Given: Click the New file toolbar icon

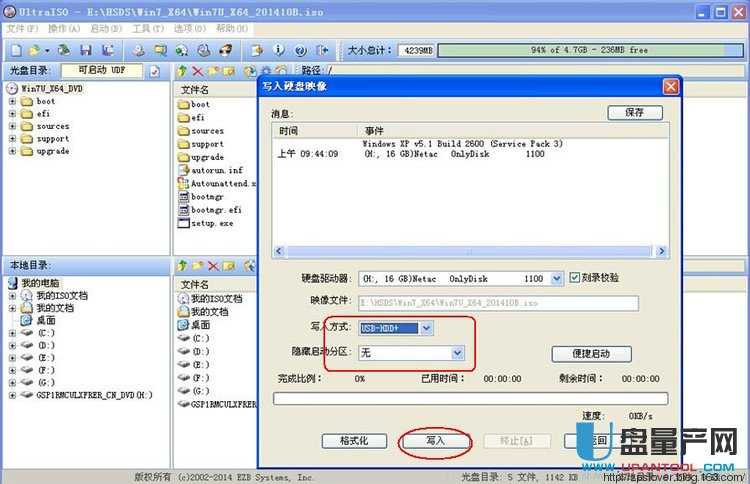Looking at the screenshot, I should click(x=17, y=49).
